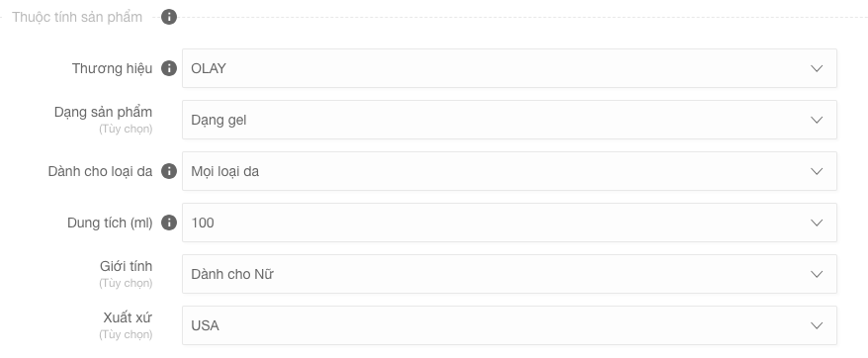Click the 100 volume value field
This screenshot has width=868, height=358.
[x=509, y=223]
